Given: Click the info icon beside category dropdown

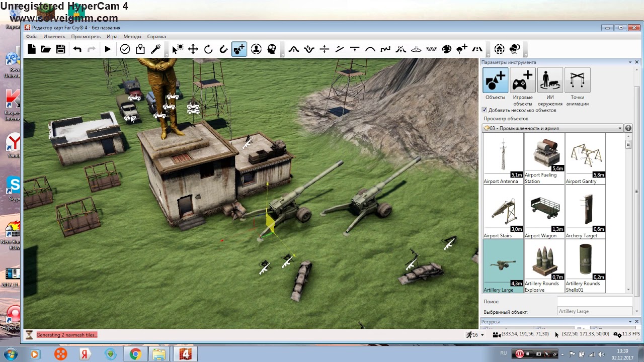Looking at the screenshot, I should coord(628,128).
